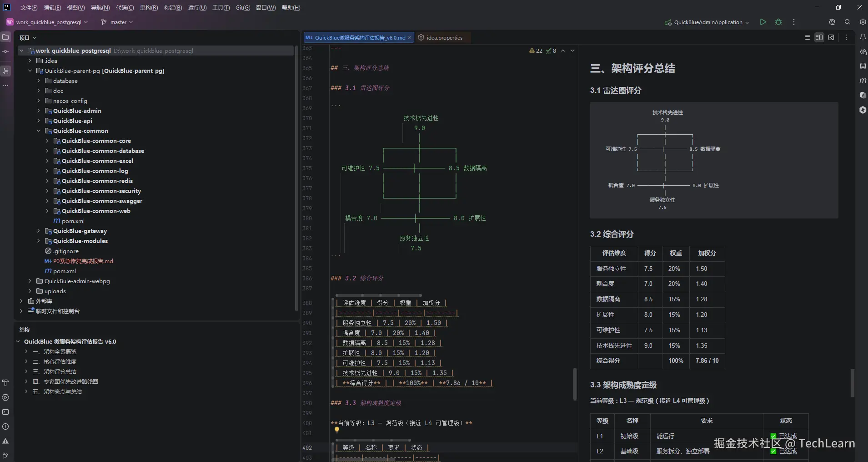
Task: Open the 项目 view selector dropdown
Action: click(x=28, y=37)
